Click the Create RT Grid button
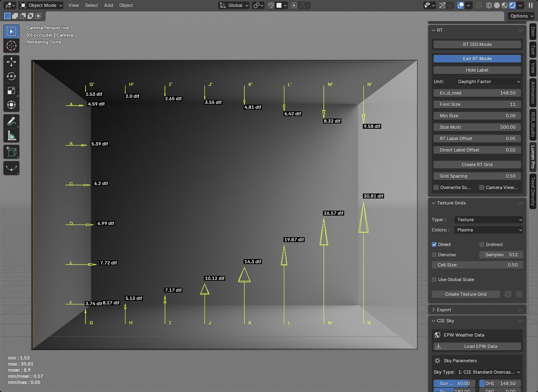The height and width of the screenshot is (392, 538). (477, 165)
